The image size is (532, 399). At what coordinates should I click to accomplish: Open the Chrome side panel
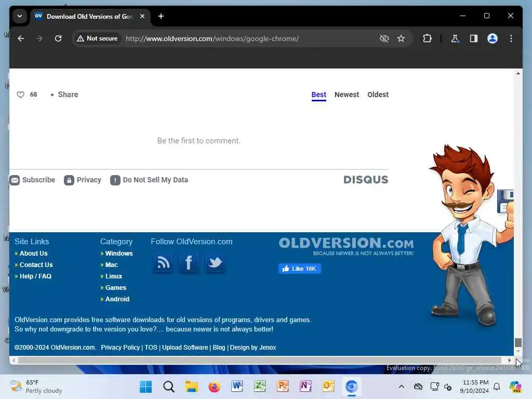[x=474, y=38]
